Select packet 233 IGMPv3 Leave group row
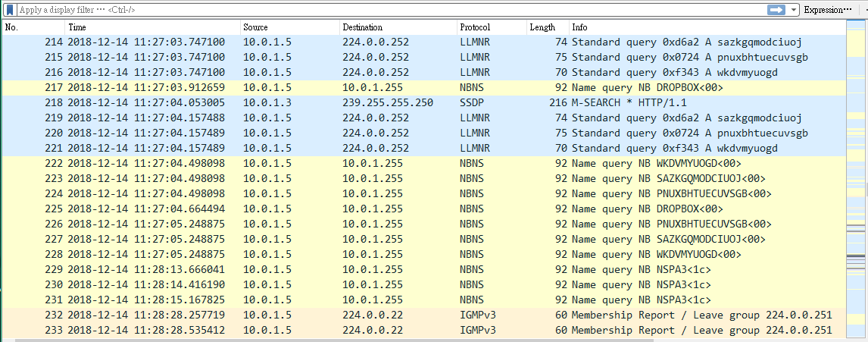Viewport: 868px width, 342px height. pyautogui.click(x=425, y=331)
